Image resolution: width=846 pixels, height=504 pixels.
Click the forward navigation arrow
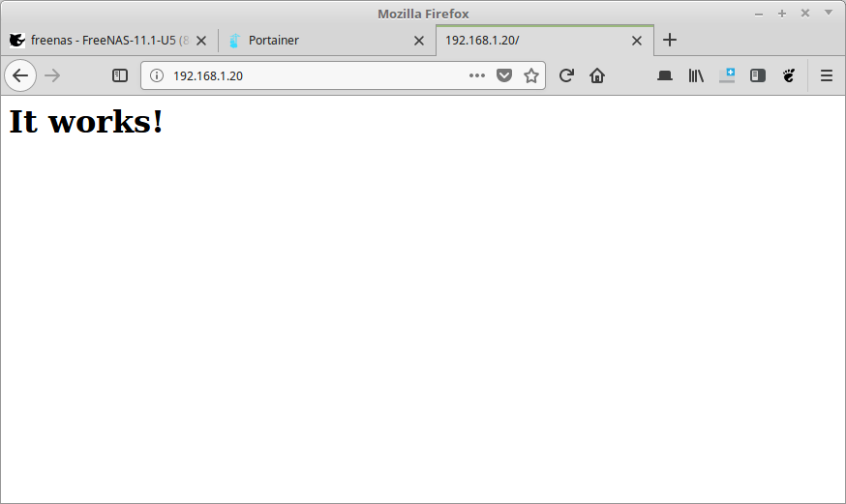click(52, 75)
